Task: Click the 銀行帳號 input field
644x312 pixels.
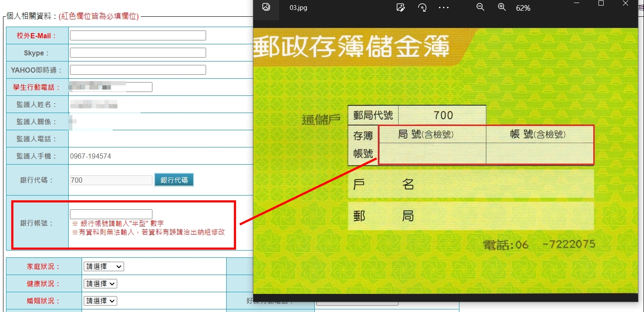Action: pos(111,214)
